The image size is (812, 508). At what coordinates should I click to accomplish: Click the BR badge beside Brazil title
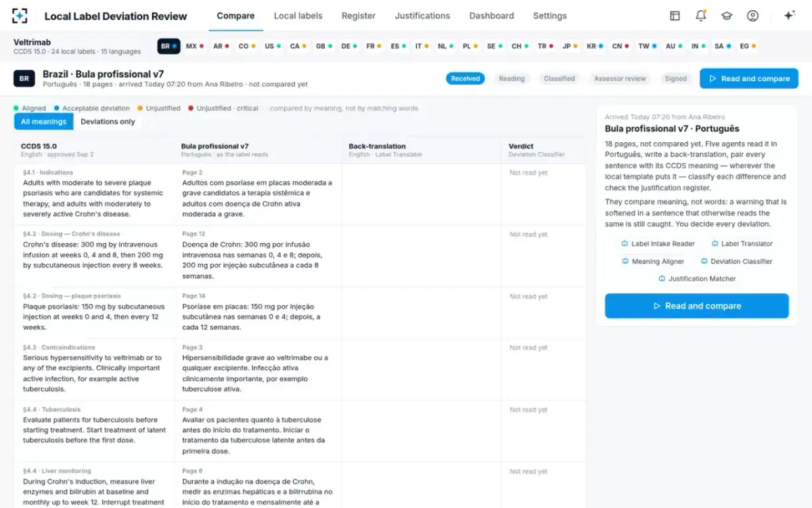24,79
